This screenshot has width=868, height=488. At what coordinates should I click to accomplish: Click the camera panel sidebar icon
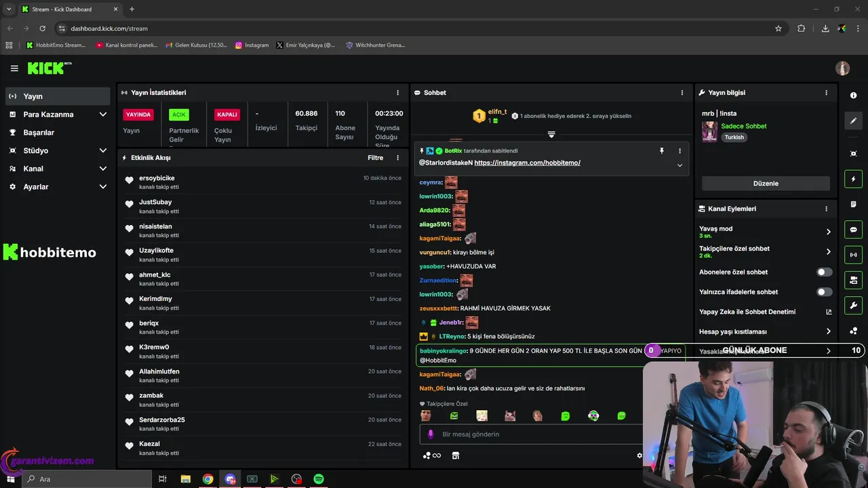click(x=853, y=280)
